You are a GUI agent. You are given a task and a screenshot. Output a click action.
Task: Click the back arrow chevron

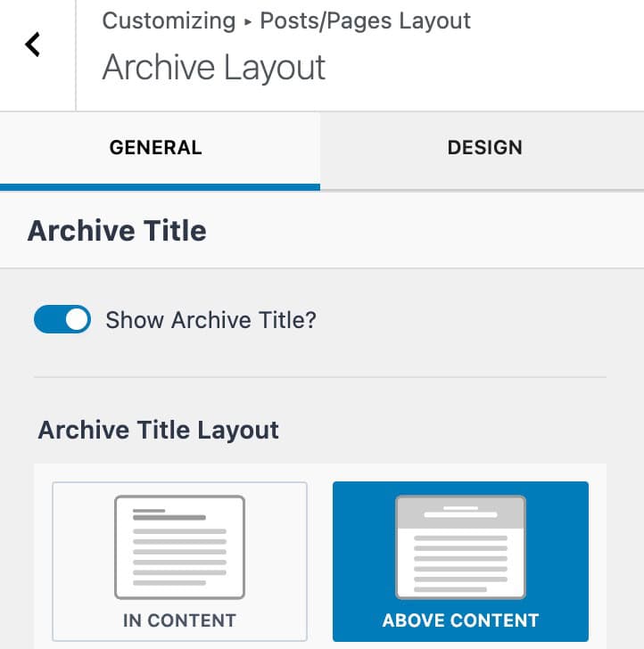[33, 45]
